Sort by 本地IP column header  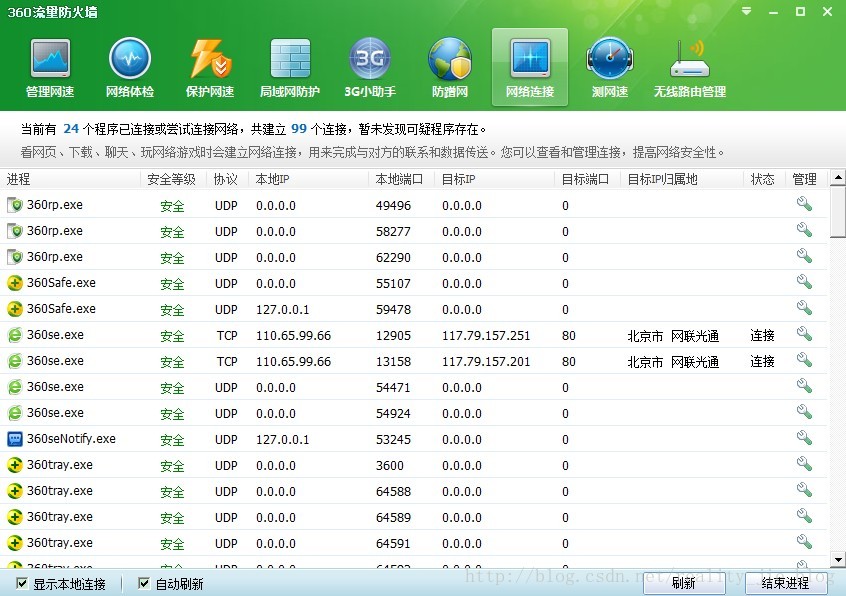click(309, 179)
